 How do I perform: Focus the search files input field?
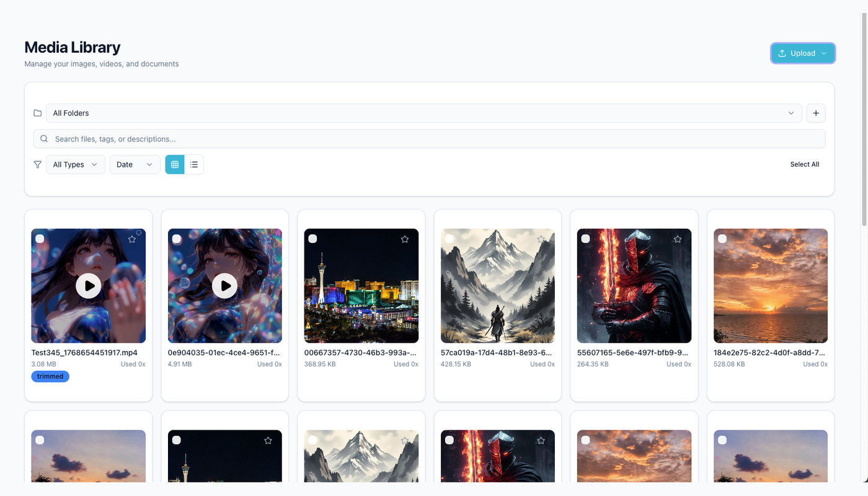coord(429,139)
